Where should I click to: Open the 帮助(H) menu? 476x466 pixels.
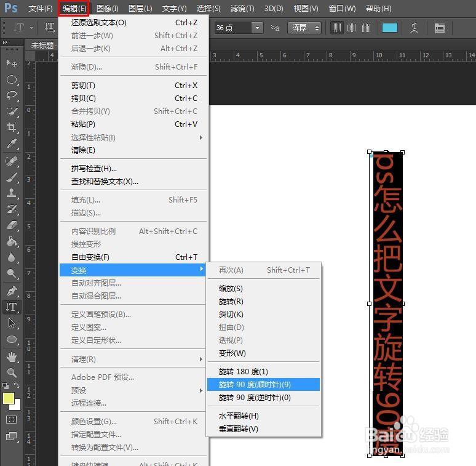378,9
